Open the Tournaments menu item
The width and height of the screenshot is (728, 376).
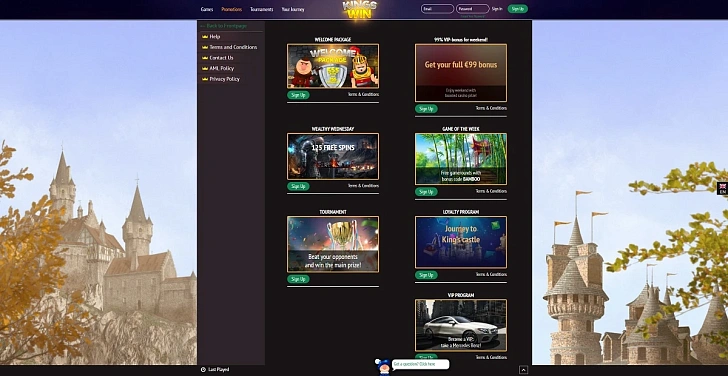tap(261, 9)
